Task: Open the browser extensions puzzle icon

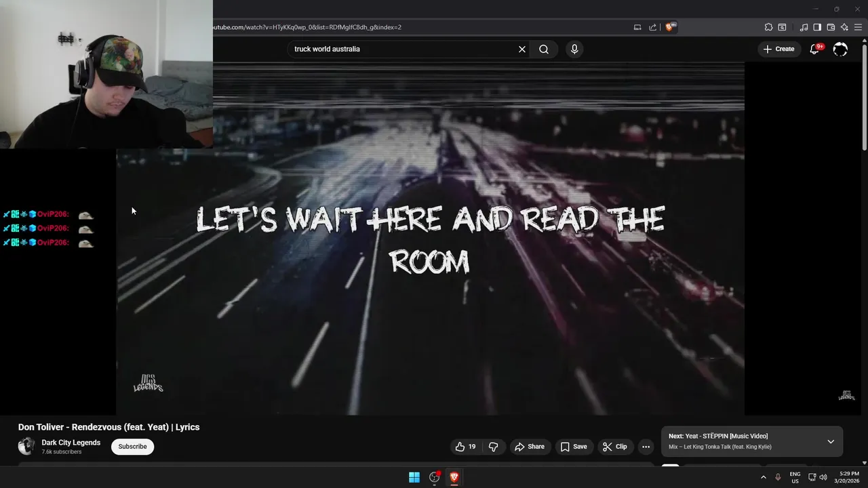Action: 768,27
